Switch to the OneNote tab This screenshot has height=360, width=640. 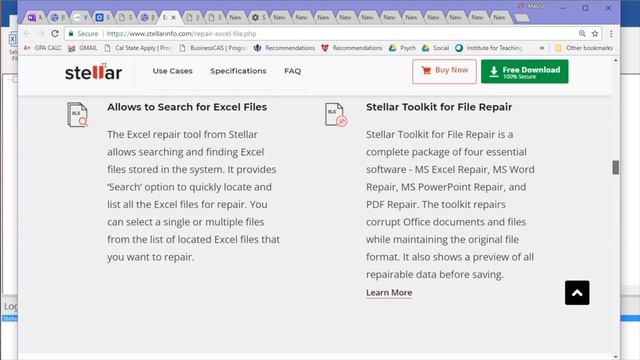click(x=34, y=17)
